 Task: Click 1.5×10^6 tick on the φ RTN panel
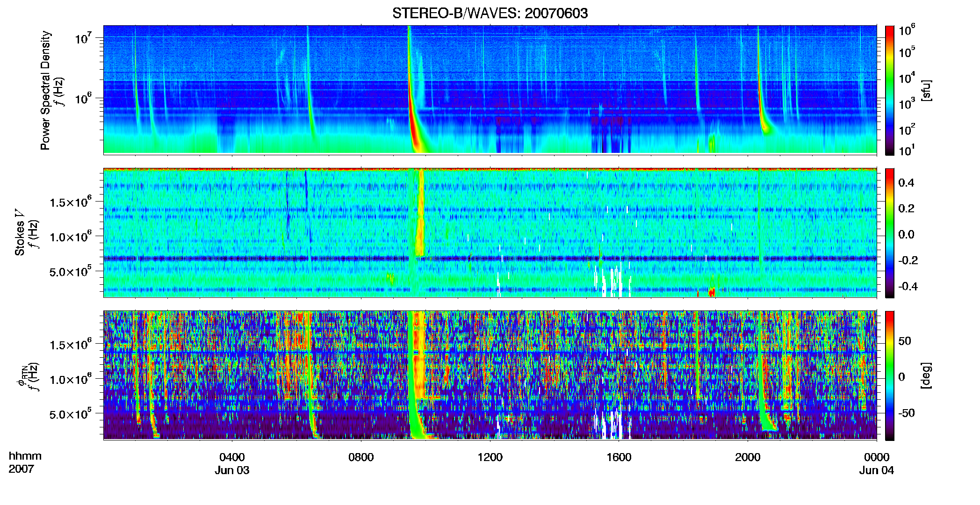(71, 345)
